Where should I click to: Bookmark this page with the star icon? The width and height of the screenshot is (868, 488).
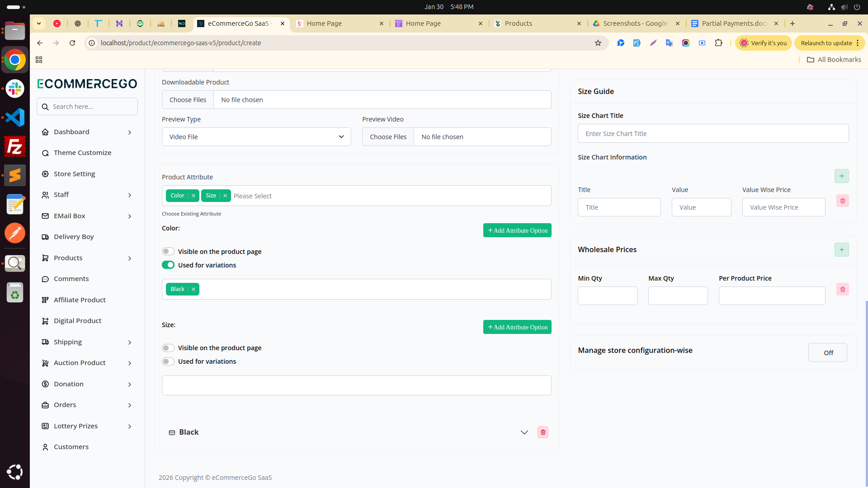click(x=598, y=43)
